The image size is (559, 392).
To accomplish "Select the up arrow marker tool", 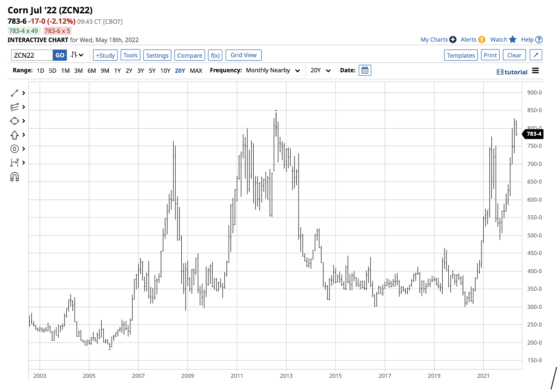I will (15, 135).
